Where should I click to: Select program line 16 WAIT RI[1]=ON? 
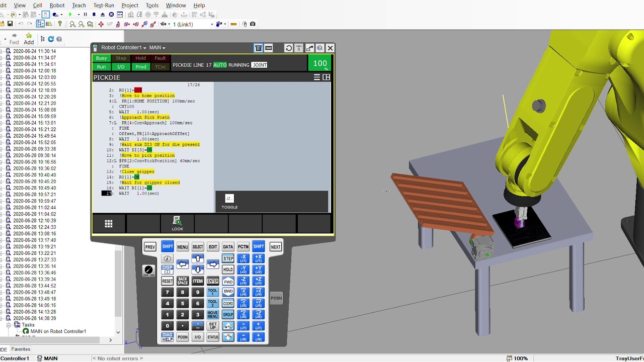click(x=135, y=188)
